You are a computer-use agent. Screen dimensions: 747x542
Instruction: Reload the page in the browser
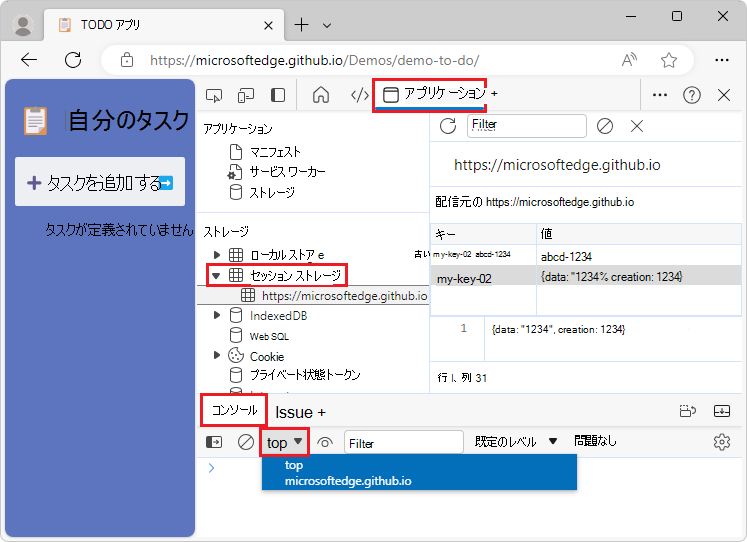[x=73, y=60]
